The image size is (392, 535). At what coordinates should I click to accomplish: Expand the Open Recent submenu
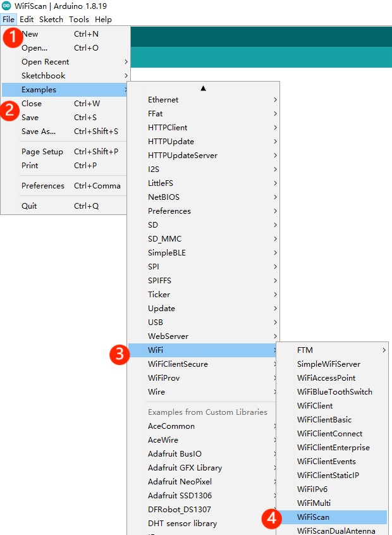[64, 62]
